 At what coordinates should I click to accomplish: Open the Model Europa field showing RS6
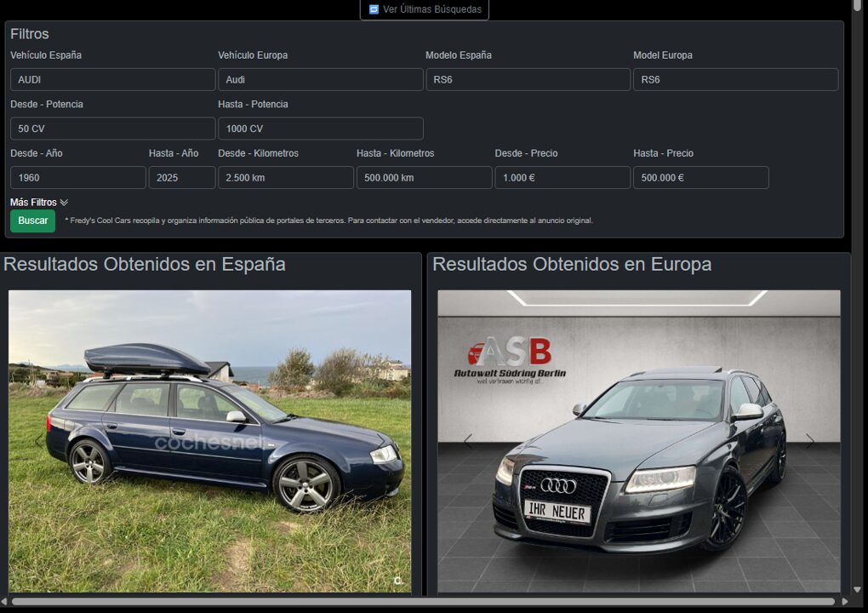[x=735, y=80]
